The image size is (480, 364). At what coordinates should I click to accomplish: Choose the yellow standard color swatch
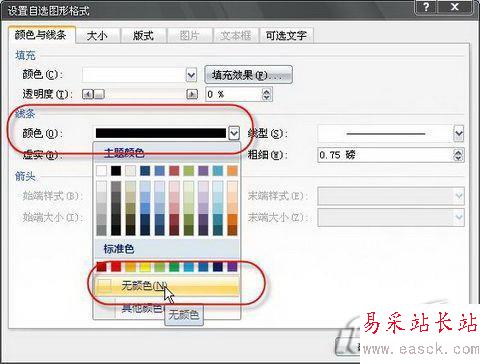pyautogui.click(x=145, y=266)
